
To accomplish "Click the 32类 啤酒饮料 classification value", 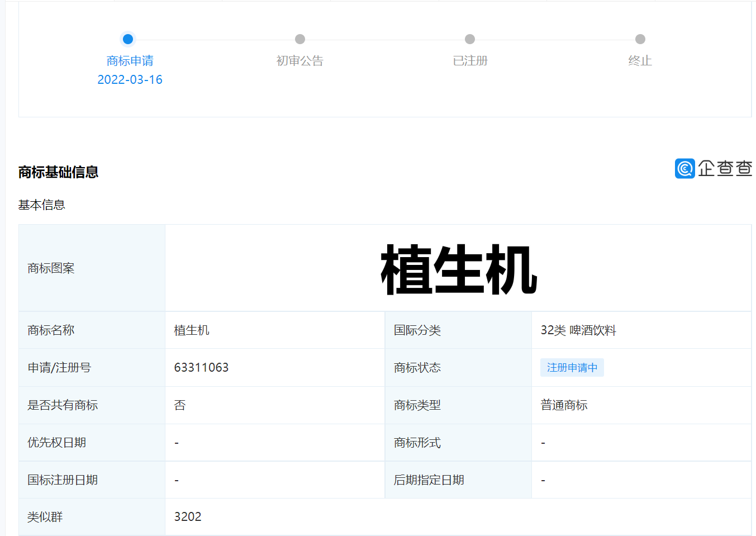I will (578, 330).
